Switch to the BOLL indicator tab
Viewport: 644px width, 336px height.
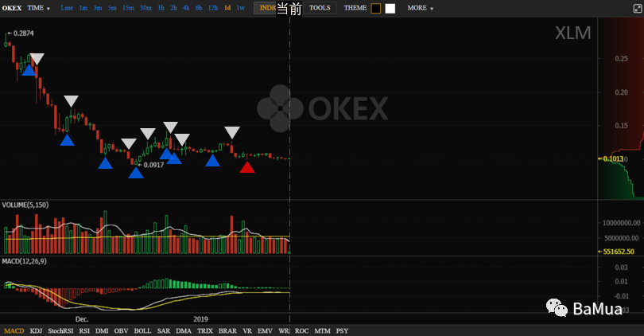(x=142, y=330)
